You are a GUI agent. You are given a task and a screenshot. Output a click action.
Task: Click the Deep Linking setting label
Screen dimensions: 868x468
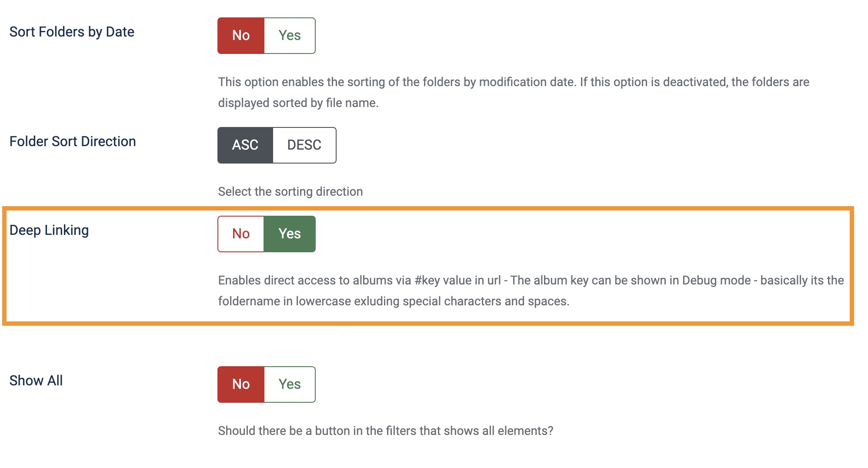tap(49, 231)
